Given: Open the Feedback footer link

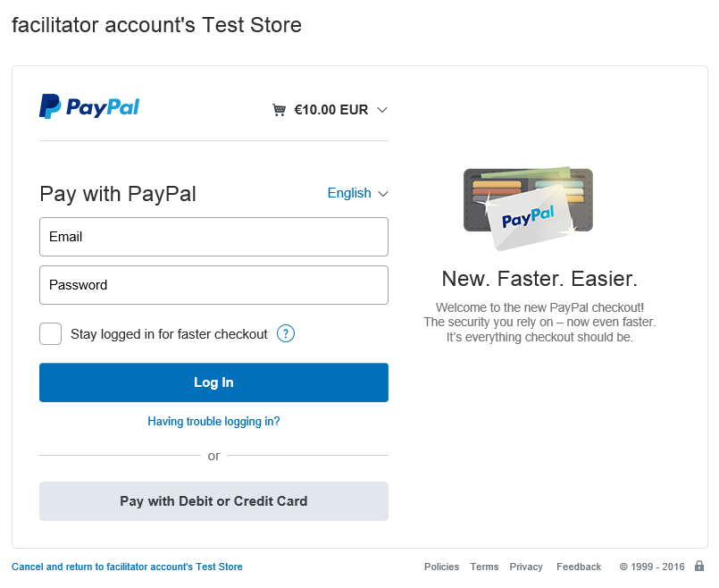Looking at the screenshot, I should pyautogui.click(x=579, y=567).
